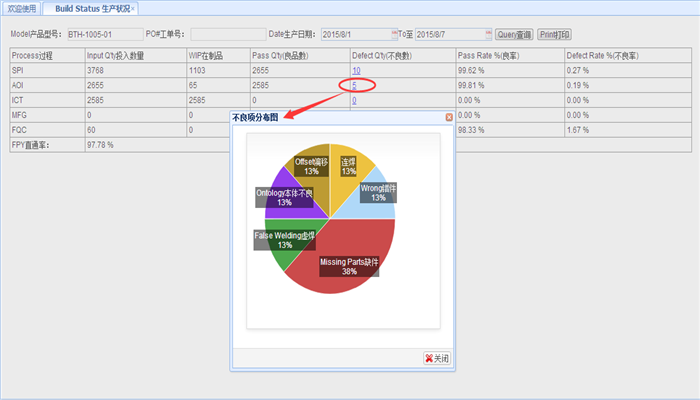Screen dimensions: 700x400
Task: Select the FQC process row cell
Action: click(47, 130)
